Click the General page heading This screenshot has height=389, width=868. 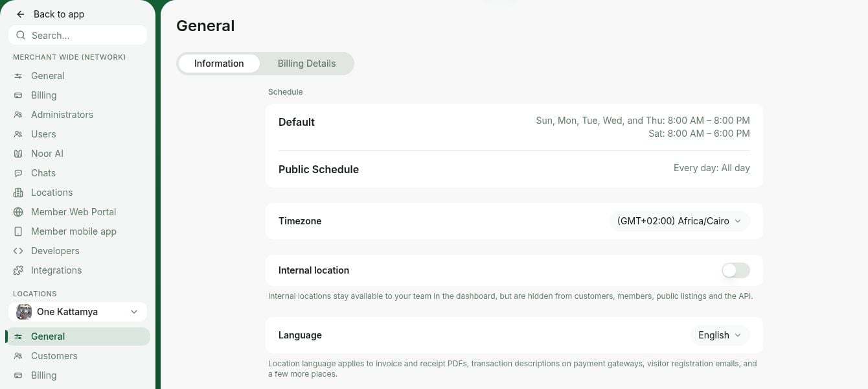[205, 26]
